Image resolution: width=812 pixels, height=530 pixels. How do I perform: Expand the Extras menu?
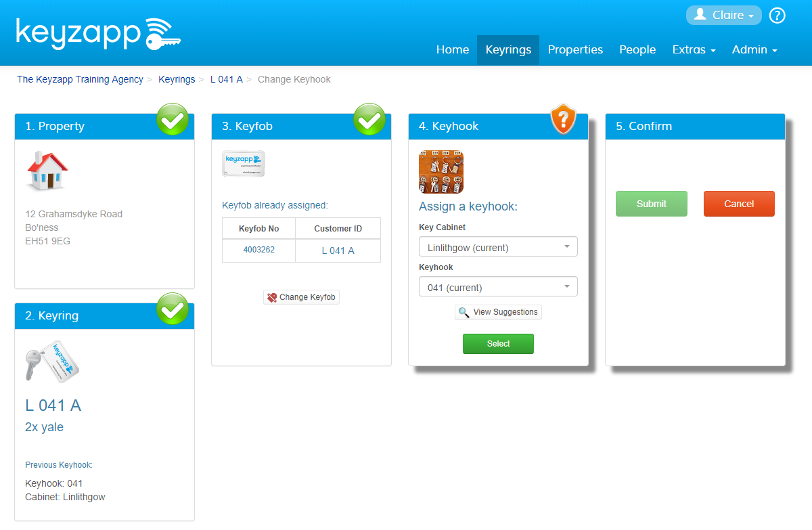(694, 49)
